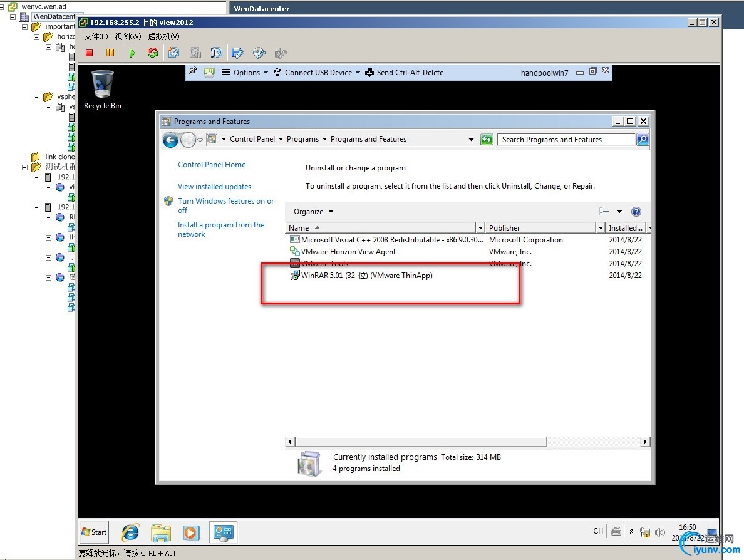Click the Back arrow in Programs and Features
This screenshot has height=560, width=744.
[171, 140]
